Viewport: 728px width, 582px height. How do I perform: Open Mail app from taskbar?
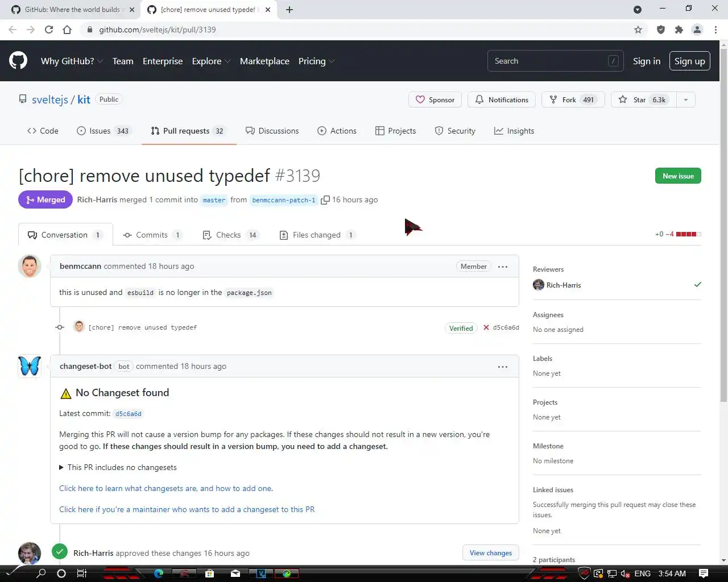235,573
